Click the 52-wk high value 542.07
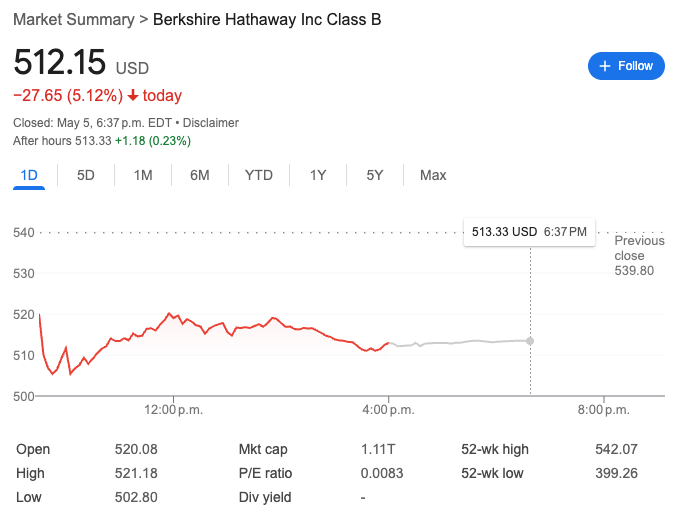The width and height of the screenshot is (688, 522). [x=616, y=449]
